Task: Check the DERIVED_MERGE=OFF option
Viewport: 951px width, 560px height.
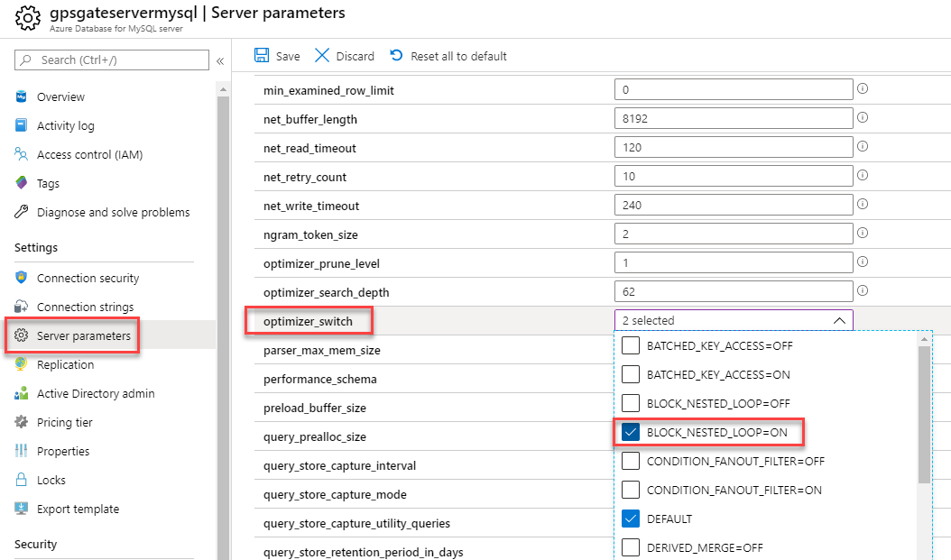Action: click(x=631, y=547)
